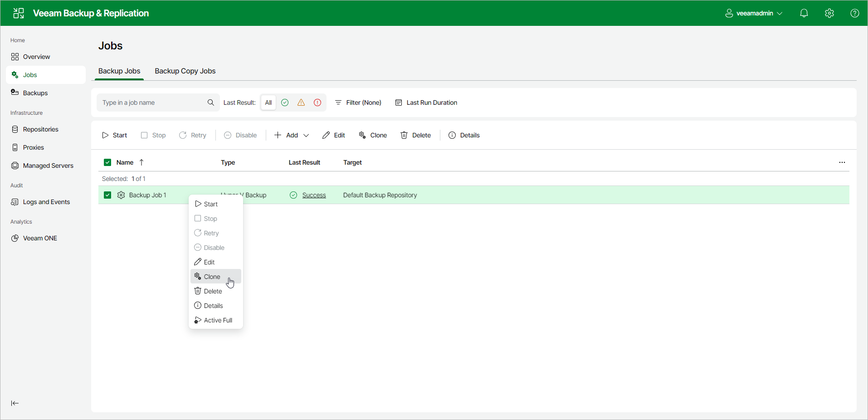Choose Active Full from context menu
Screen dimensions: 868x420
[216, 320]
